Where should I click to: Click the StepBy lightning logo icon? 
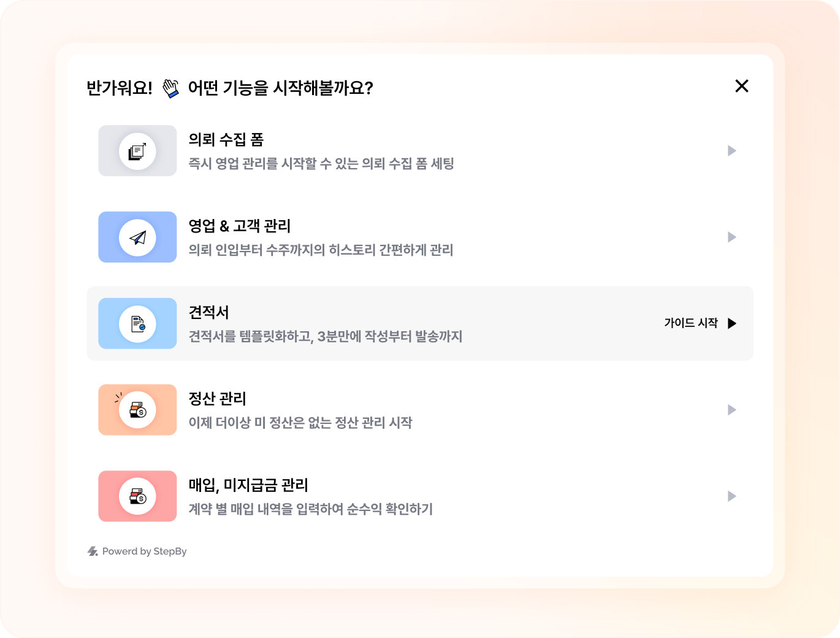[x=93, y=552]
